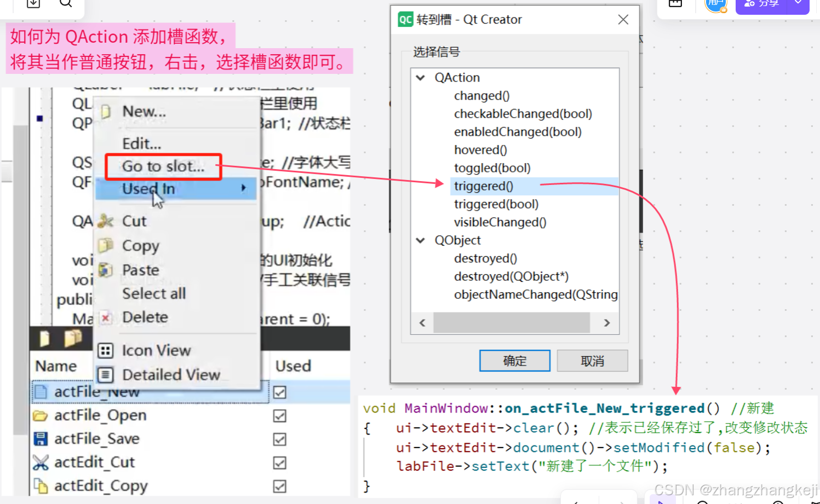This screenshot has height=504, width=820.
Task: Select the hovered() signal
Action: pos(480,150)
